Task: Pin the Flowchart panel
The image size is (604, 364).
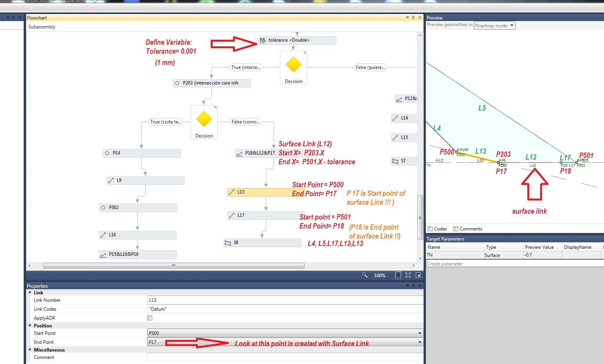Action: (x=413, y=18)
